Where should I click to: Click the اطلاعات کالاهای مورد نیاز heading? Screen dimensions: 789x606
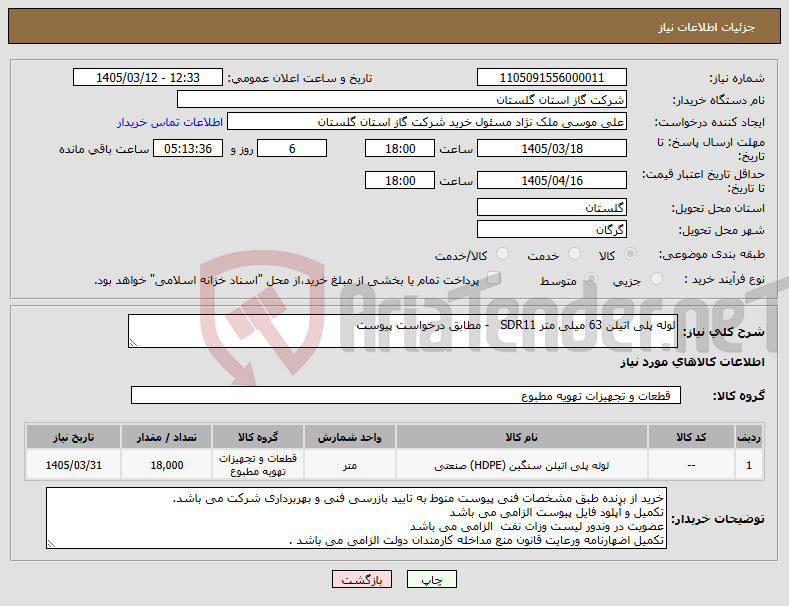pyautogui.click(x=692, y=362)
